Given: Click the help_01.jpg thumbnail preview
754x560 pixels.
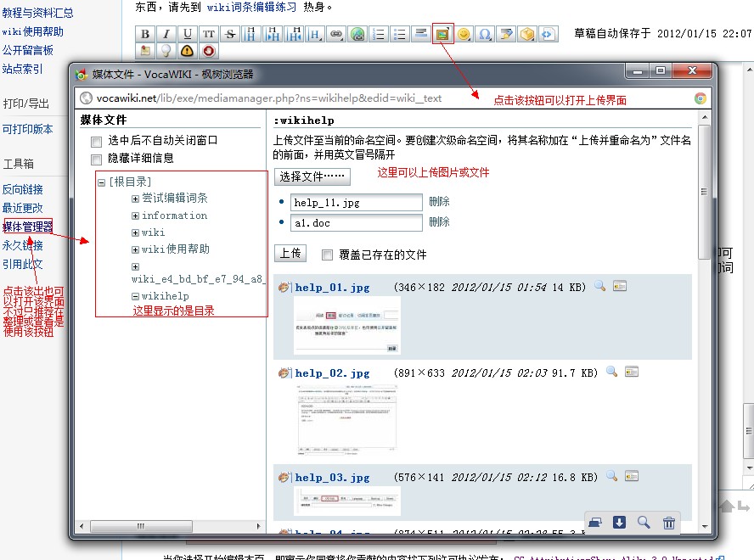Looking at the screenshot, I should 347,326.
